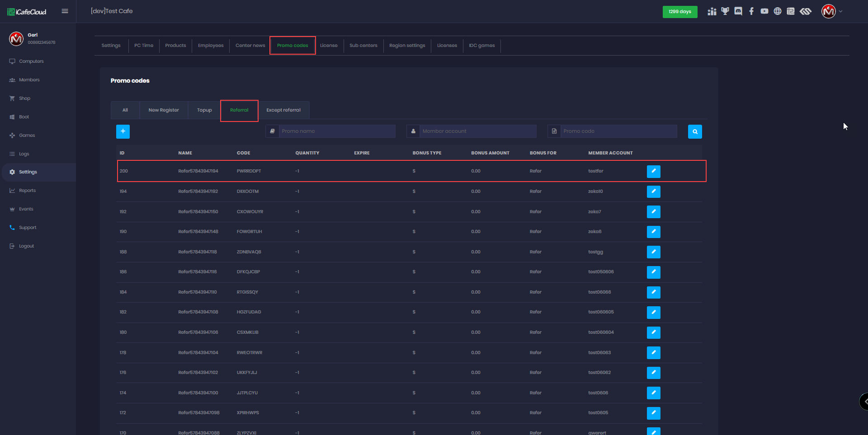Viewport: 868px width, 435px height.
Task: Select the trophy rewards icon
Action: (x=725, y=11)
